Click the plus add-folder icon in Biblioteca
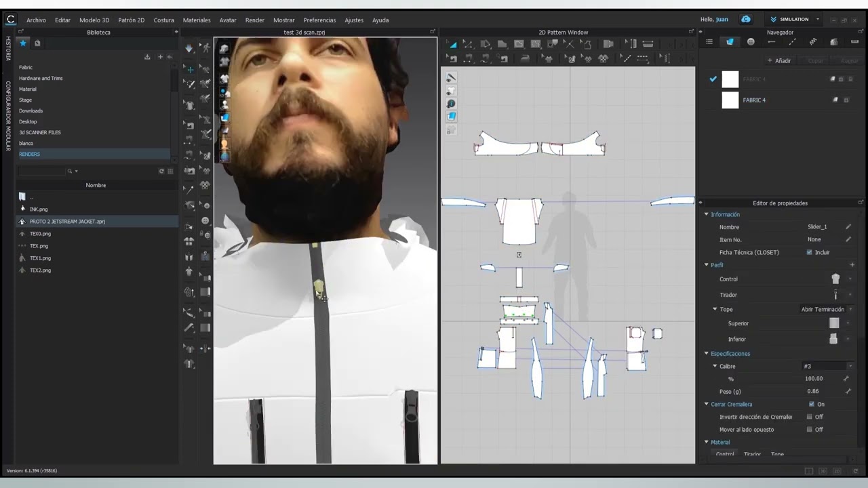 (160, 57)
